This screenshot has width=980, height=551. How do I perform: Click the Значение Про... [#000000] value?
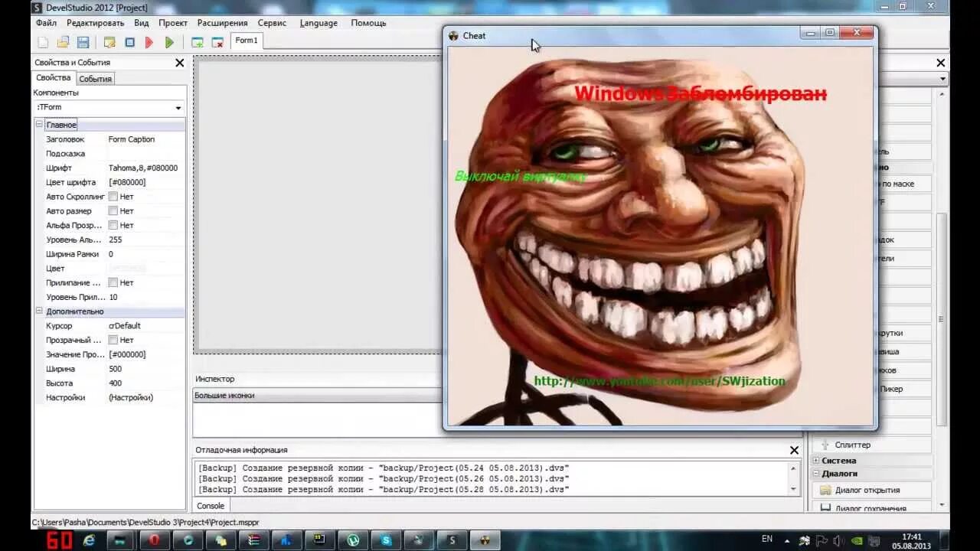(x=127, y=354)
